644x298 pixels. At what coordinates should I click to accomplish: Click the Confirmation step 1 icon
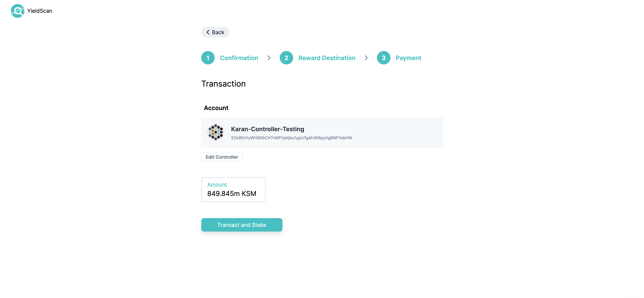[x=208, y=58]
